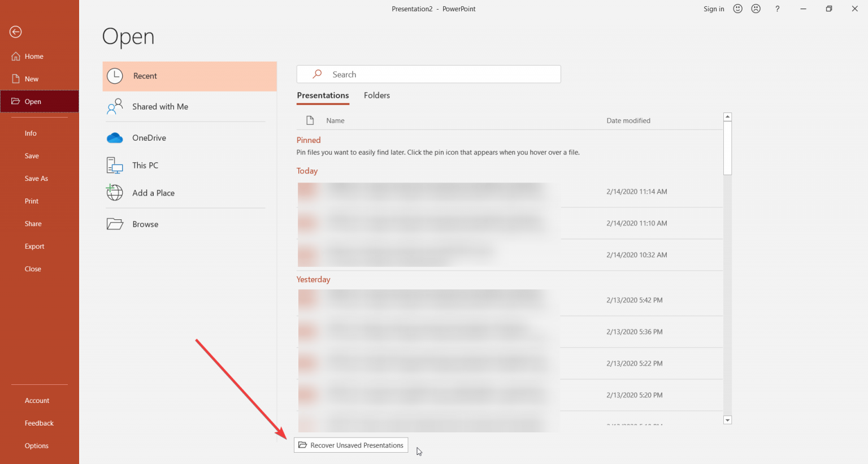Click the scrollbar down arrow
The height and width of the screenshot is (464, 868).
coord(728,419)
